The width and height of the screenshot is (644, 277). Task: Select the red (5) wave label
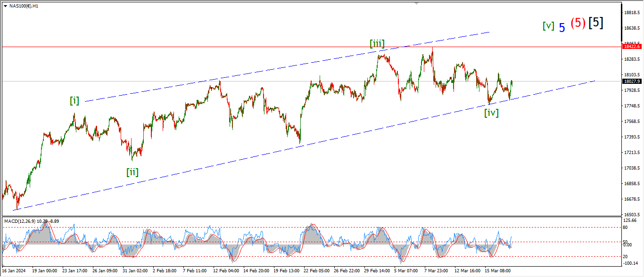[578, 23]
